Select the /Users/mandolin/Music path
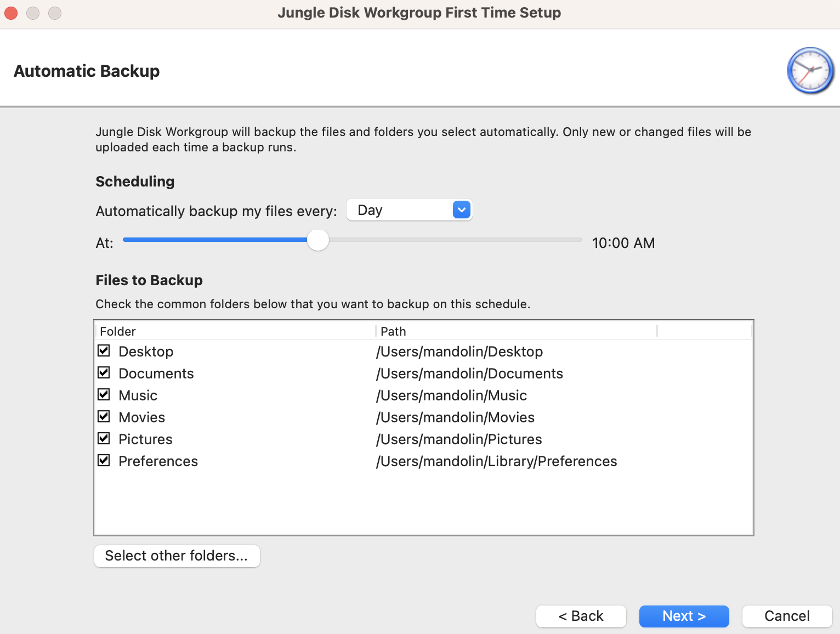Screen dimensions: 840x634 click(451, 395)
